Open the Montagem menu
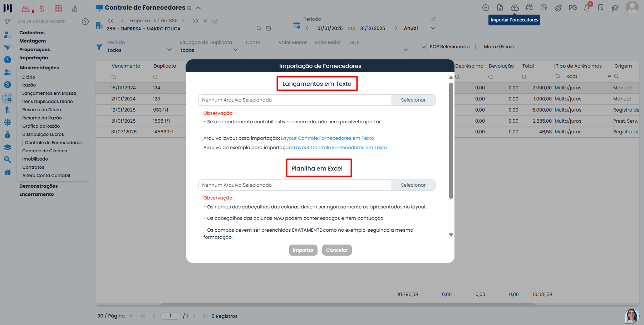The image size is (644, 325). [33, 41]
